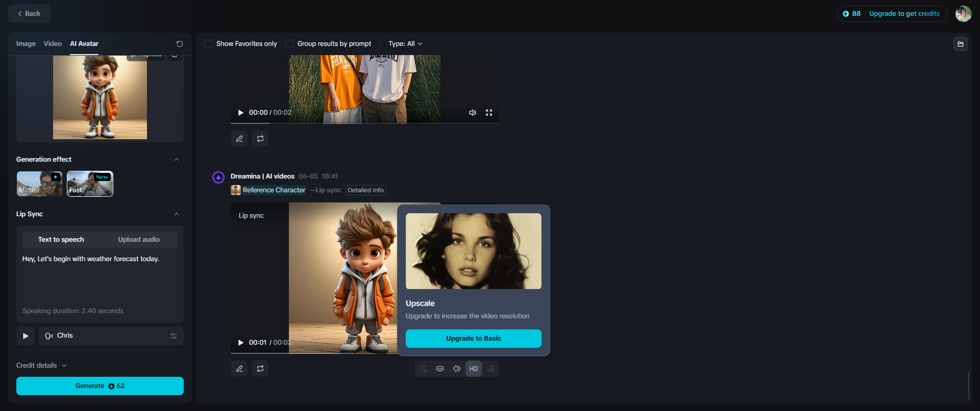
Task: Click the Upscale preview portrait image
Action: pyautogui.click(x=474, y=251)
